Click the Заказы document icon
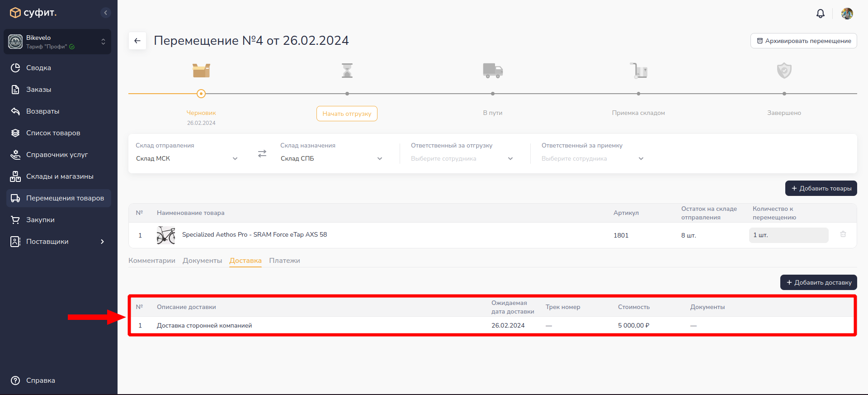The image size is (868, 395). [x=15, y=90]
